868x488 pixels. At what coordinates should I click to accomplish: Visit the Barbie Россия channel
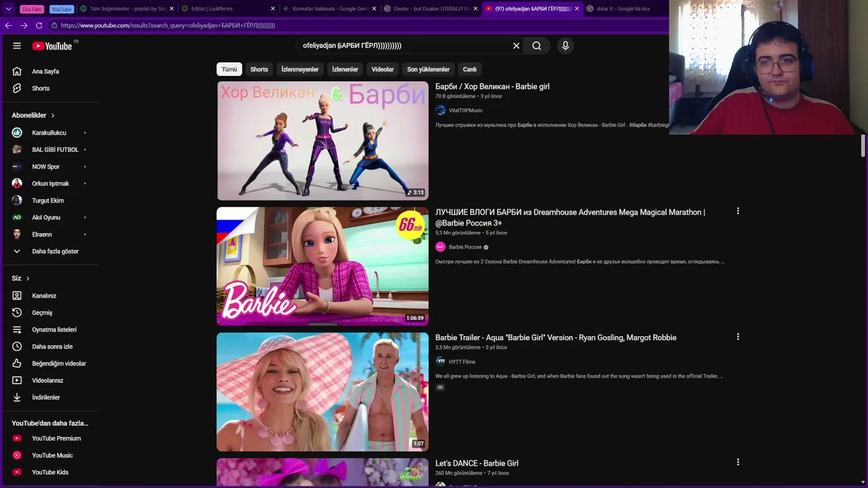tap(465, 247)
